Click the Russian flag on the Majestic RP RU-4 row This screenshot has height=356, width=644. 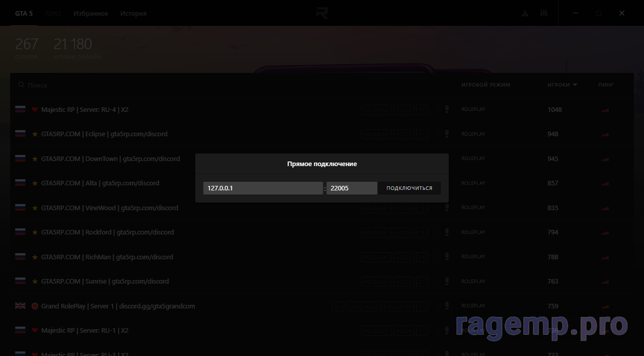coord(20,109)
